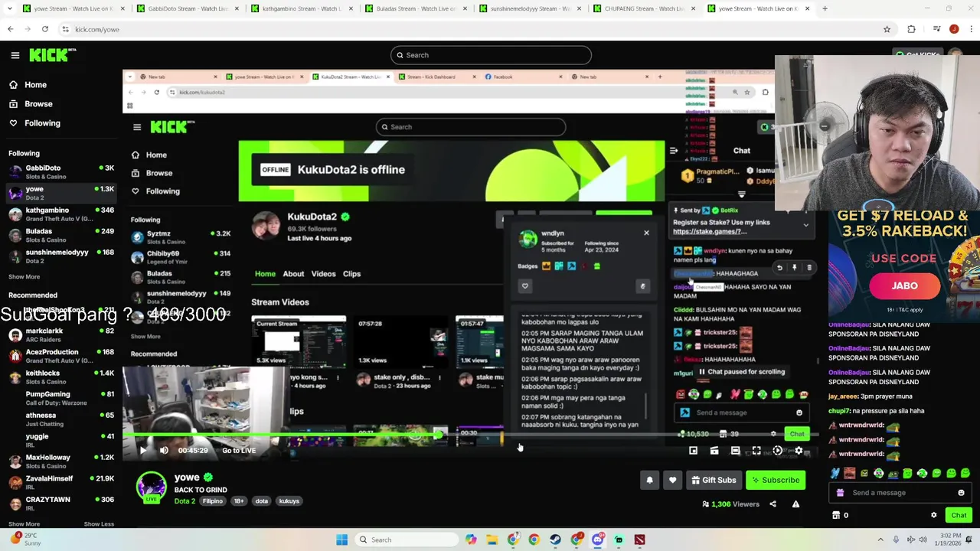Open the Dota 2 category link

[185, 501]
